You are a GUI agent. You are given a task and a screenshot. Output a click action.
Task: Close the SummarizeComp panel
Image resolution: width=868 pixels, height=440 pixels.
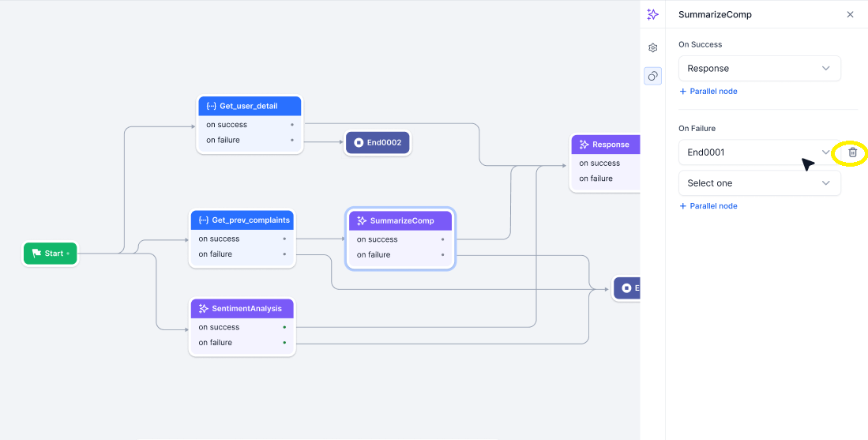coord(850,14)
